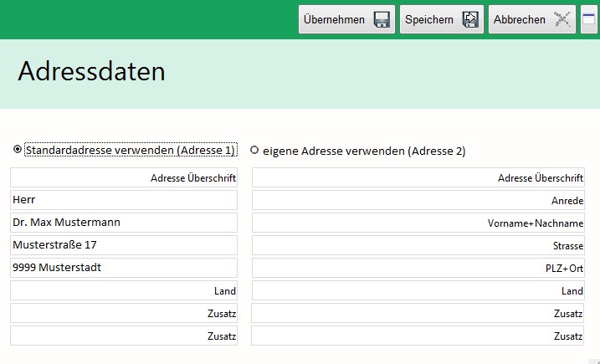Click the left Adresse Überschrift field
The height and width of the screenshot is (364, 600).
click(124, 177)
